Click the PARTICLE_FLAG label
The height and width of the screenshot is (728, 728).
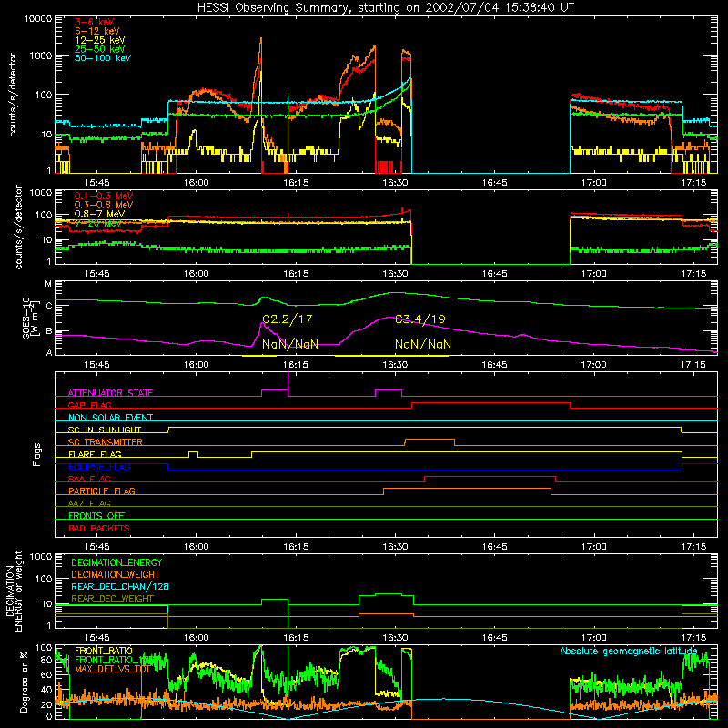tap(102, 490)
